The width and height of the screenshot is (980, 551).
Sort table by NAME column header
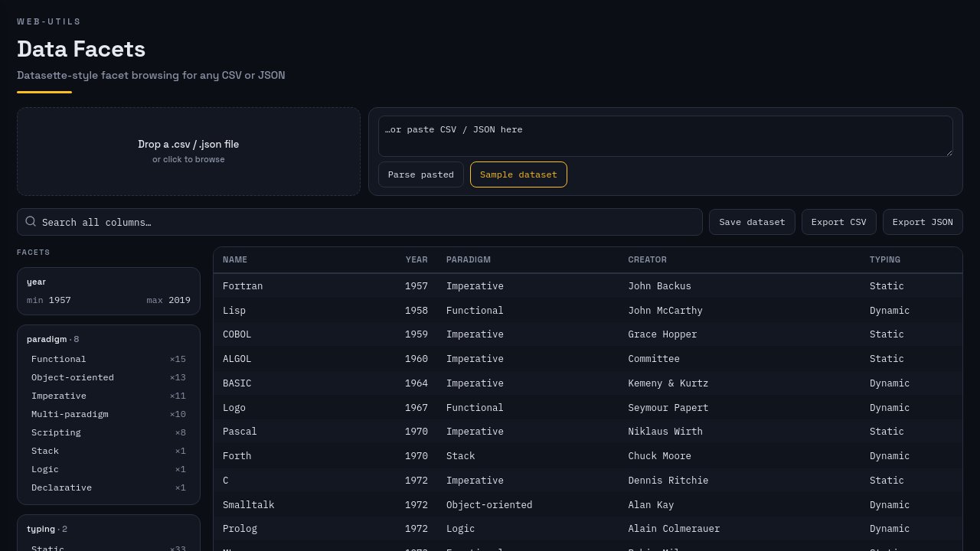pos(235,259)
